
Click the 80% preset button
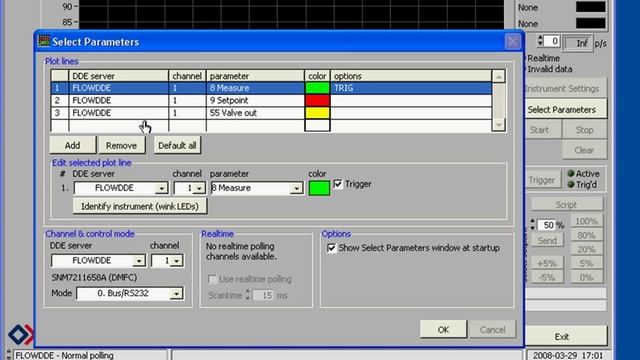coord(587,235)
